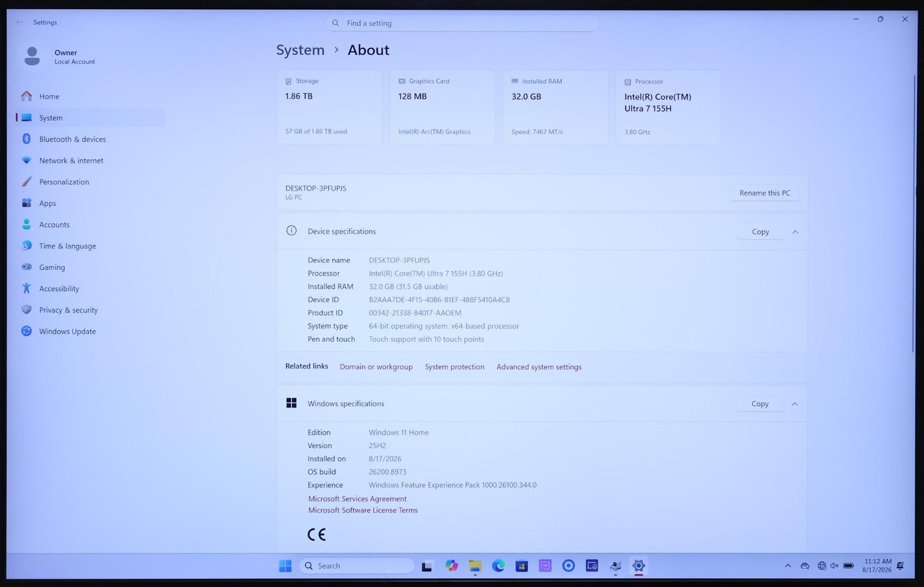Select the Device ID value text
The width and height of the screenshot is (924, 587).
tap(439, 300)
